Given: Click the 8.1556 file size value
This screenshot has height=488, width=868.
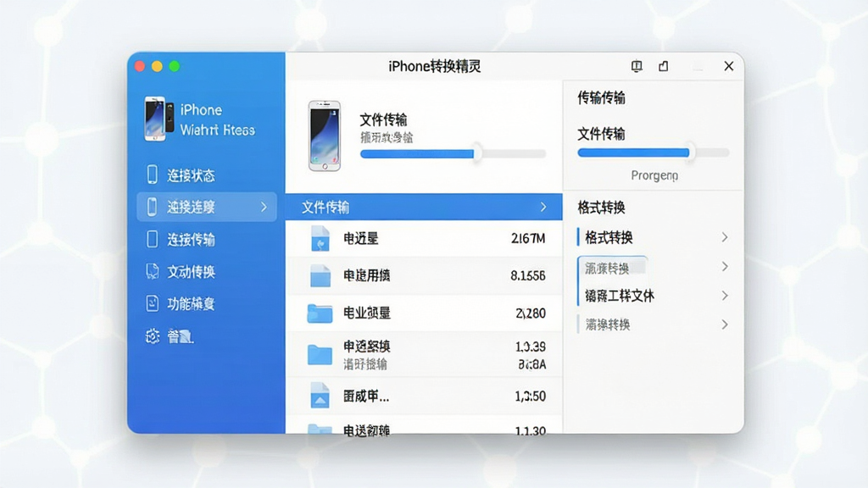Looking at the screenshot, I should (x=528, y=275).
